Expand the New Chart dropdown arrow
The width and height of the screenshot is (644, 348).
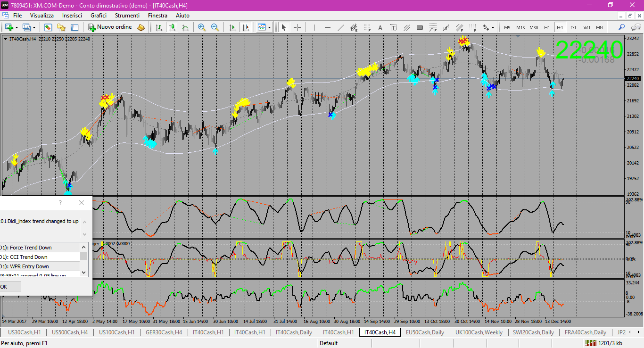(x=17, y=27)
